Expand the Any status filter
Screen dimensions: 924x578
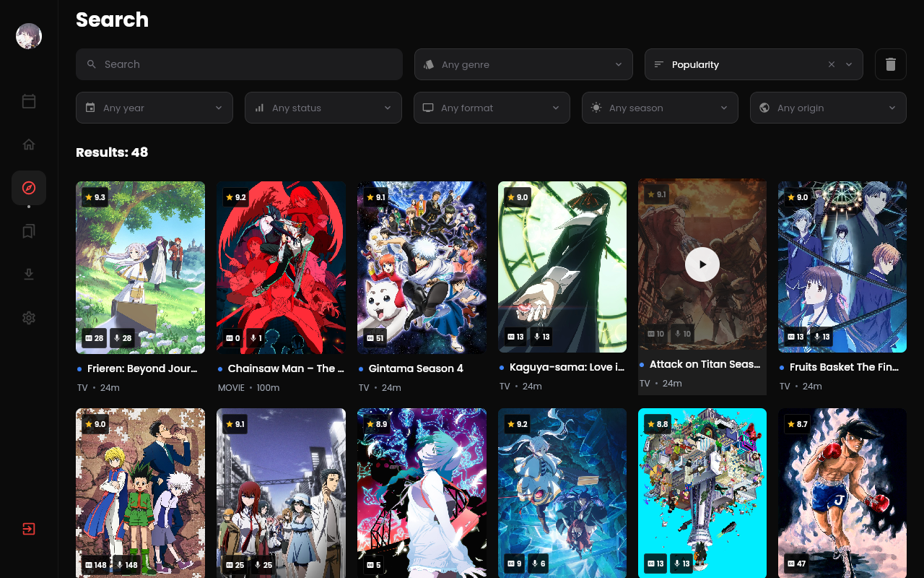point(323,108)
